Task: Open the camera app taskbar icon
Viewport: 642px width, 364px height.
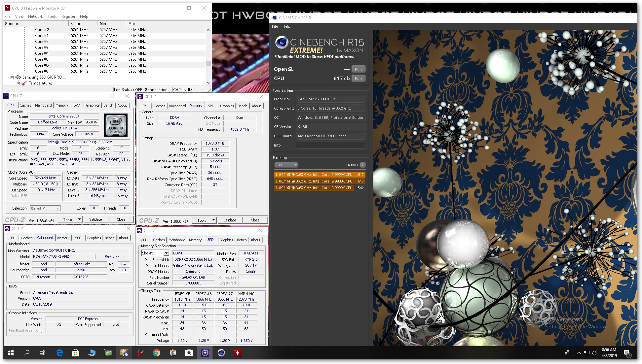Action: click(189, 353)
